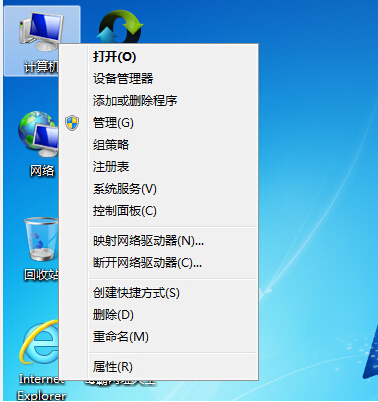Select 创建快捷方式(S) in the context menu
The image size is (378, 402).
(158, 293)
